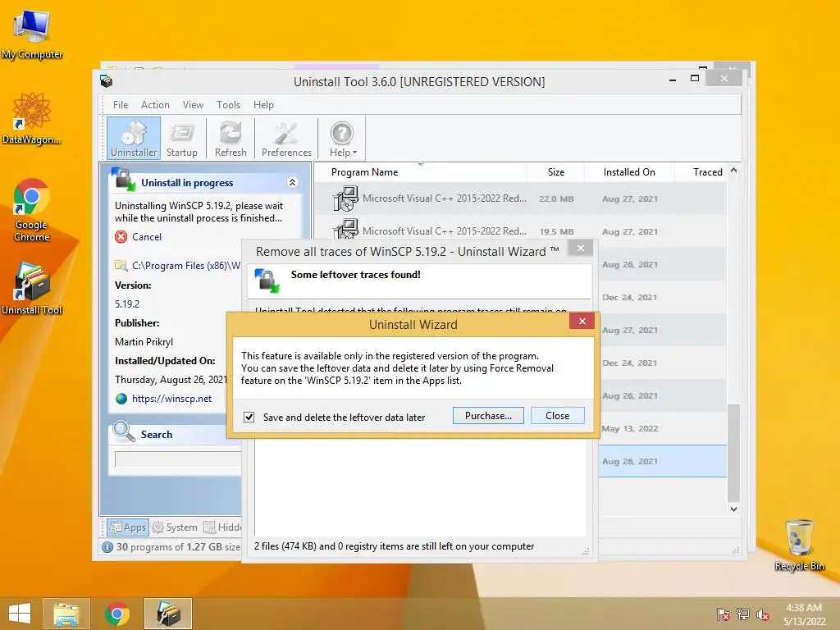Image resolution: width=840 pixels, height=630 pixels.
Task: Click the info icon in status bar
Action: point(107,547)
